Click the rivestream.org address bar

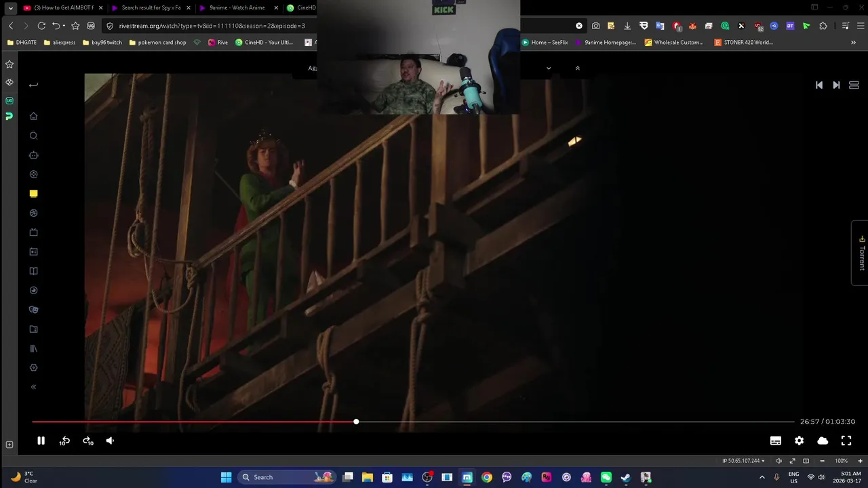point(212,26)
